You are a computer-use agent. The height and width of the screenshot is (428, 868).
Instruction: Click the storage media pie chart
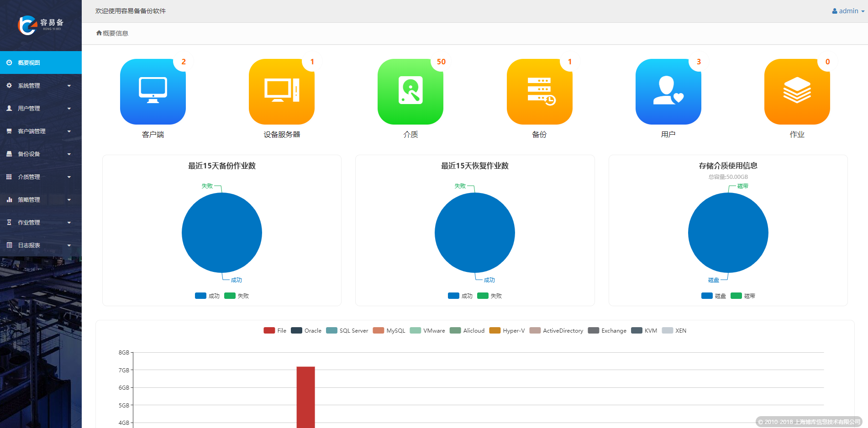728,233
